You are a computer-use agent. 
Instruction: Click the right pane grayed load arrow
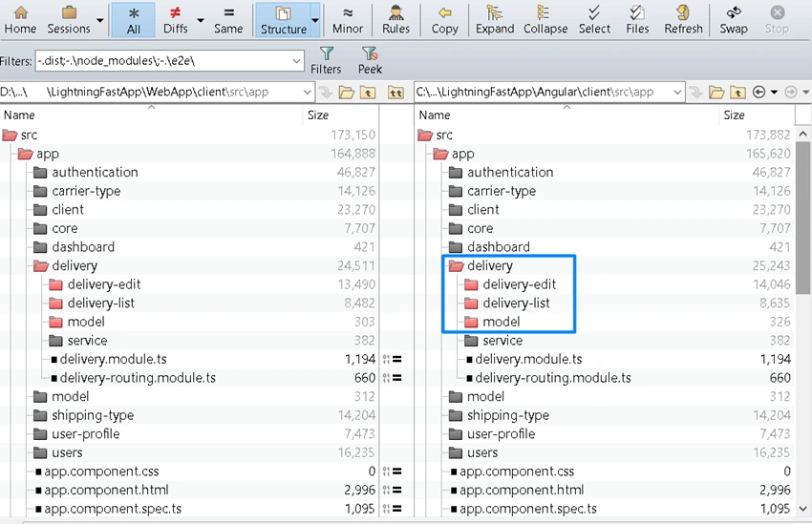pyautogui.click(x=696, y=93)
